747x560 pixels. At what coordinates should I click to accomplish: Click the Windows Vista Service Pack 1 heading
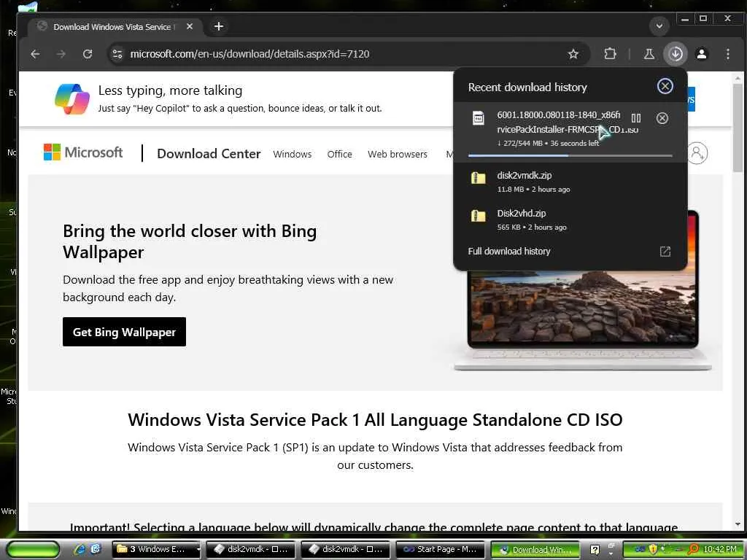point(375,419)
